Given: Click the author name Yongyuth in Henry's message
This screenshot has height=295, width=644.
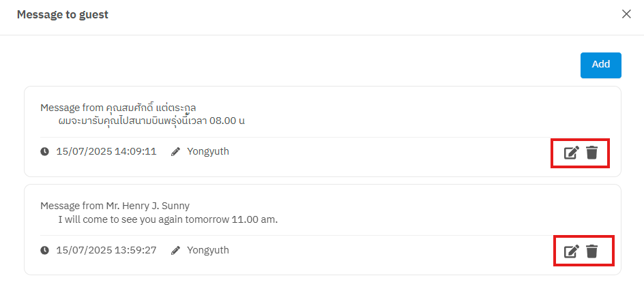Looking at the screenshot, I should [x=208, y=250].
